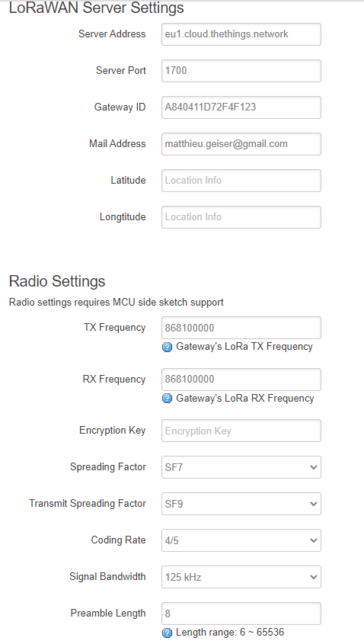Open the Spreading Factor dropdown
This screenshot has width=364, height=644.
tap(241, 467)
